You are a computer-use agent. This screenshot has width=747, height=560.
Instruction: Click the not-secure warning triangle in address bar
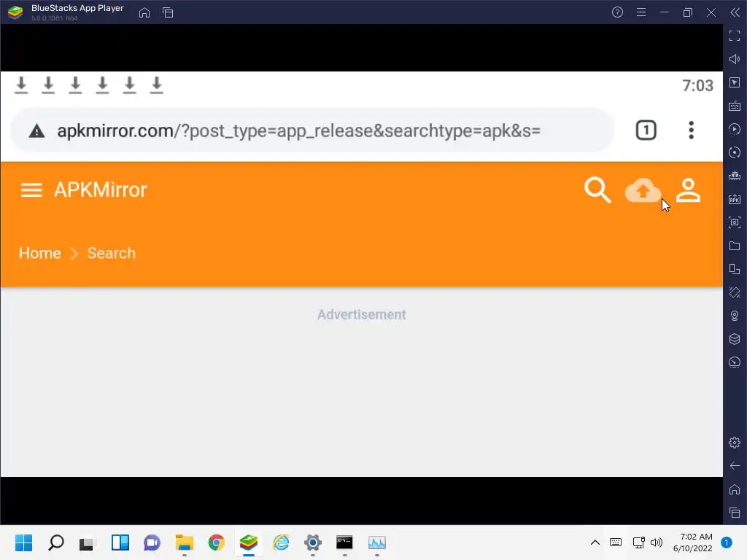36,131
